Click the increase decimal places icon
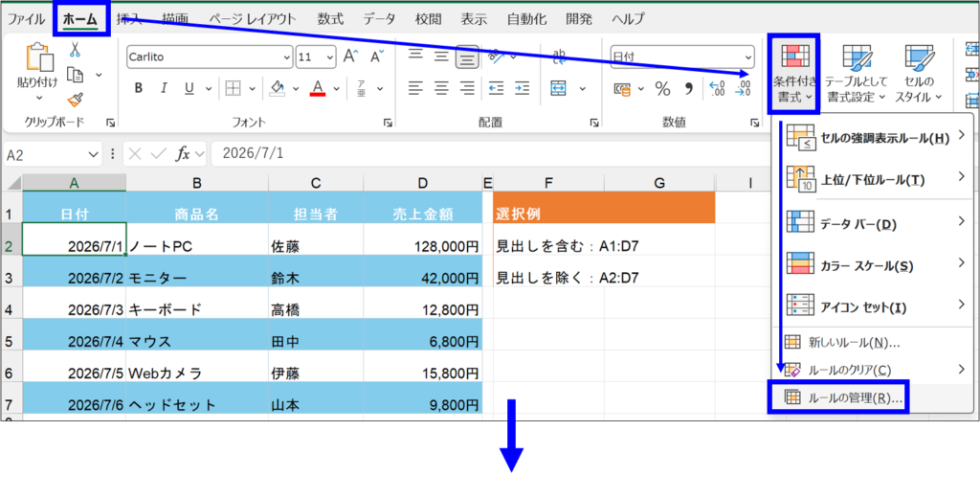Screen dimensions: 980x498 click(x=718, y=88)
